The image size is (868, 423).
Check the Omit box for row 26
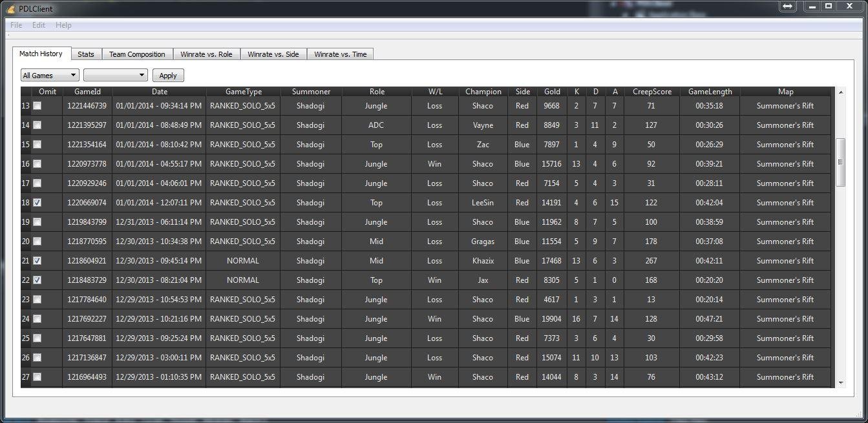37,358
